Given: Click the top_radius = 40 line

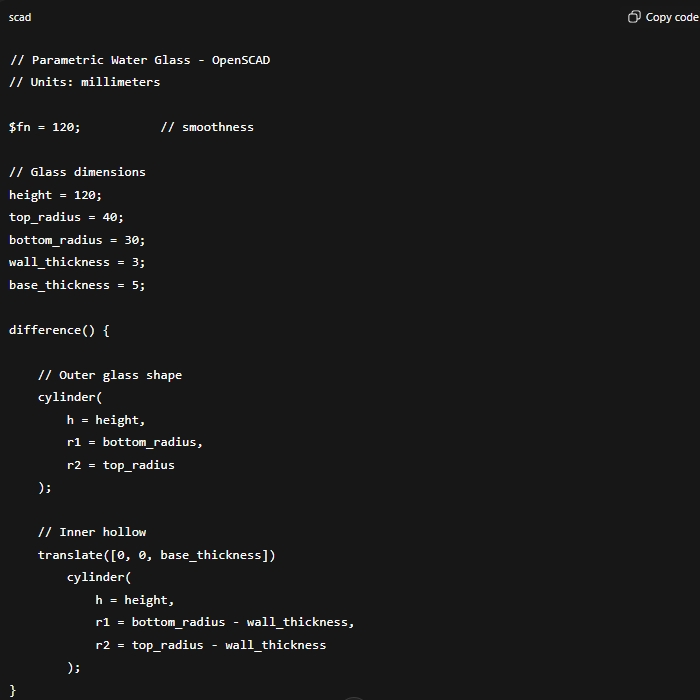Looking at the screenshot, I should [x=66, y=217].
